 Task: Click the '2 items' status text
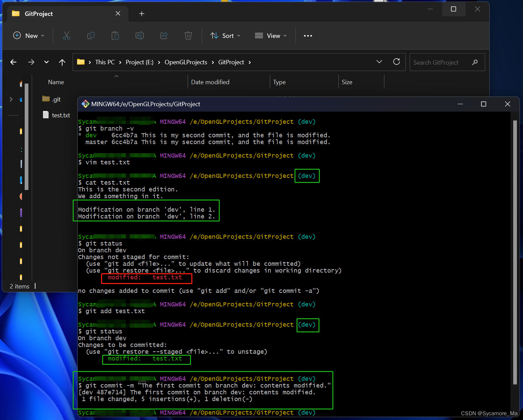pyautogui.click(x=20, y=286)
